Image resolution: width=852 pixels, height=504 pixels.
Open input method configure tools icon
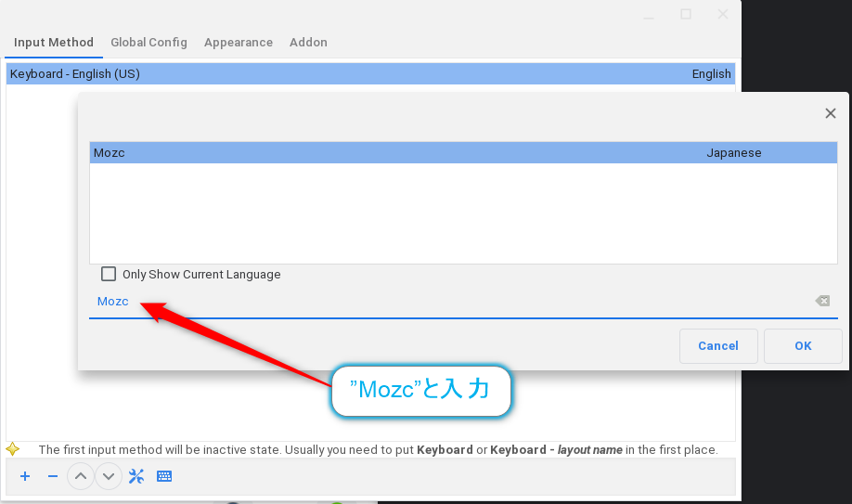point(136,476)
